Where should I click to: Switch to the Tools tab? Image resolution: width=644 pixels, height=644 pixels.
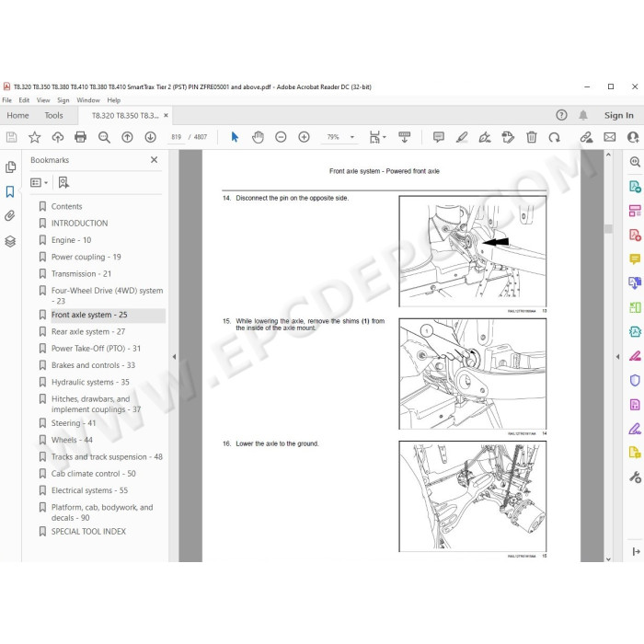(x=53, y=115)
